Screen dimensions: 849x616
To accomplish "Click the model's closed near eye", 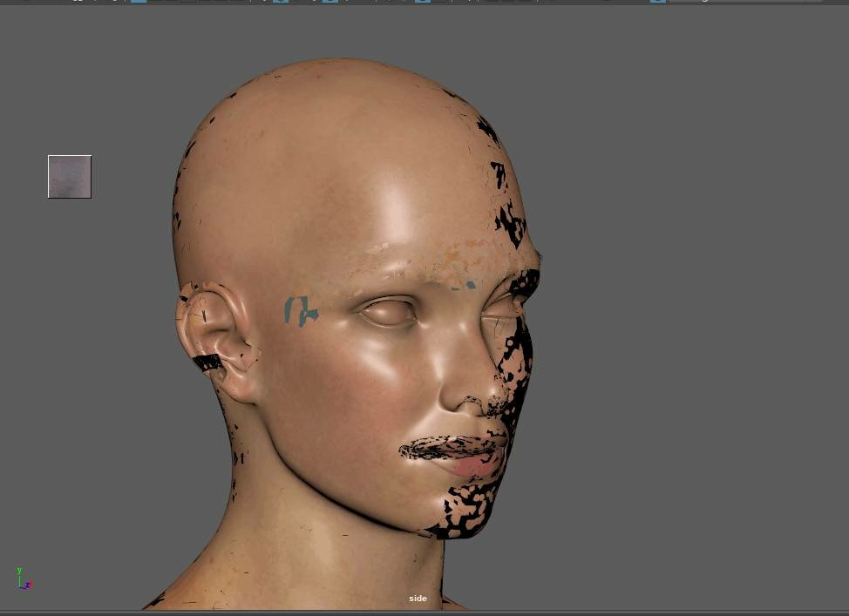I will point(388,313).
